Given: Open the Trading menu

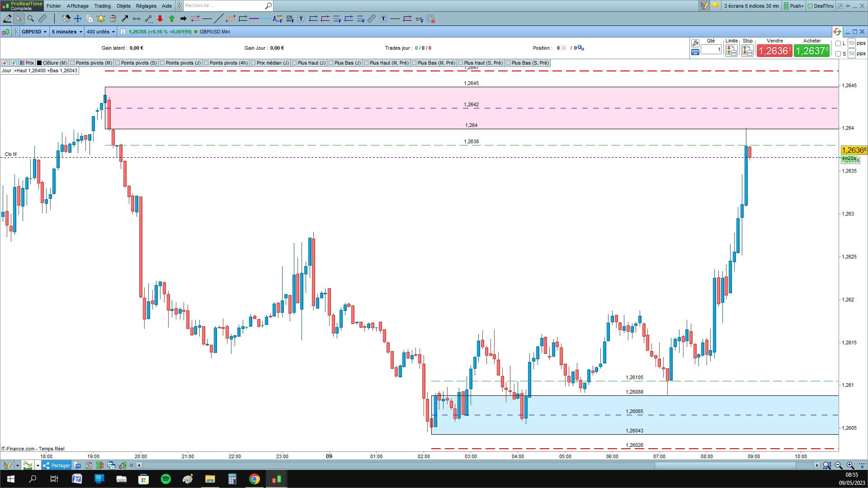Looking at the screenshot, I should point(102,6).
